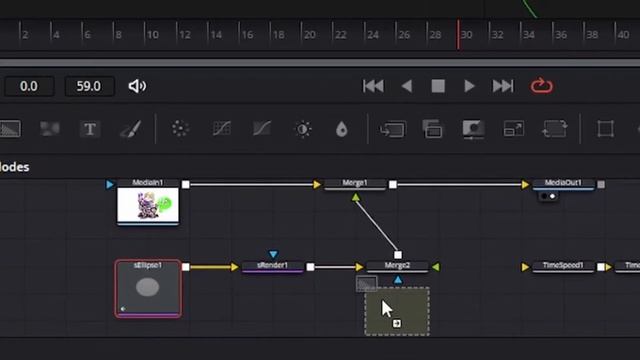Add a Blur node from toolbar
This screenshot has width=640, height=360.
(342, 129)
